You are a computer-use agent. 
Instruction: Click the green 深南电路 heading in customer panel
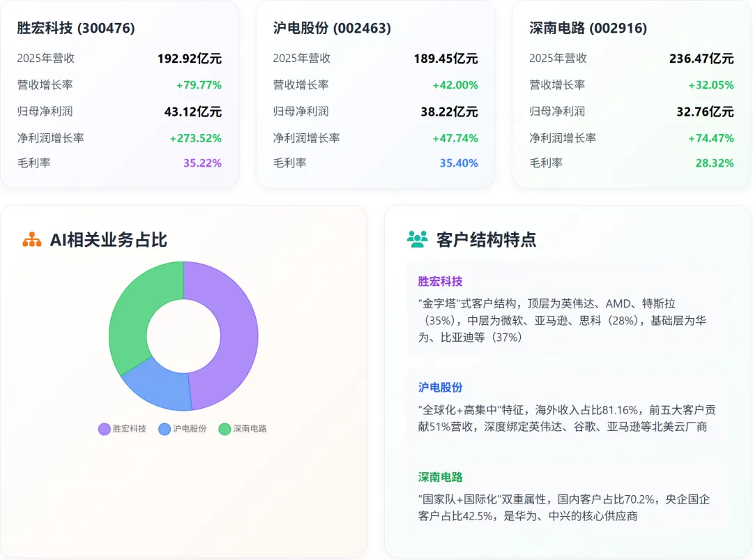click(x=441, y=477)
